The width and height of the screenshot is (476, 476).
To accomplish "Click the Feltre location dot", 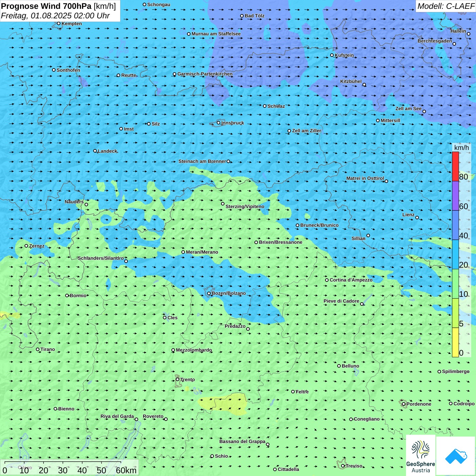I will point(293,392).
